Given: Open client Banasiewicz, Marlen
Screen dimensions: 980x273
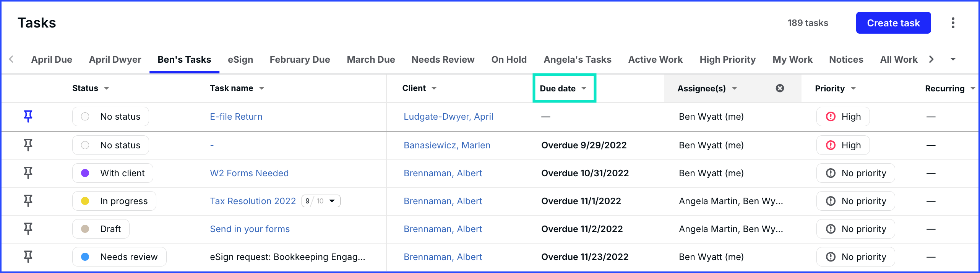Looking at the screenshot, I should pyautogui.click(x=447, y=145).
